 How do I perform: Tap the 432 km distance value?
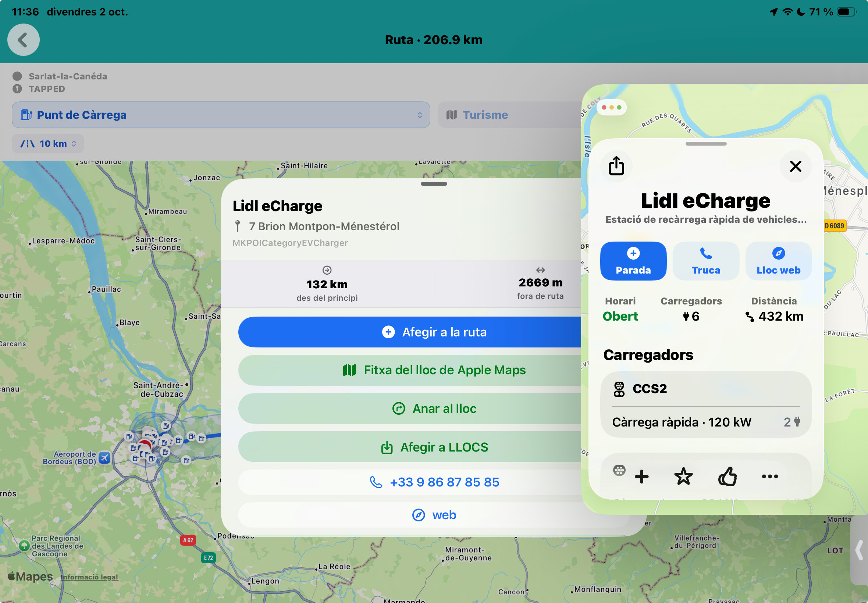point(774,316)
